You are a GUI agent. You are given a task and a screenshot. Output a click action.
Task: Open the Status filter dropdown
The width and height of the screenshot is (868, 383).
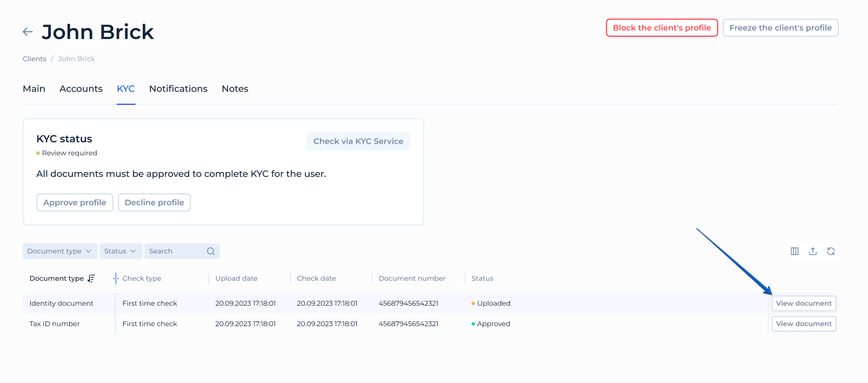coord(120,251)
